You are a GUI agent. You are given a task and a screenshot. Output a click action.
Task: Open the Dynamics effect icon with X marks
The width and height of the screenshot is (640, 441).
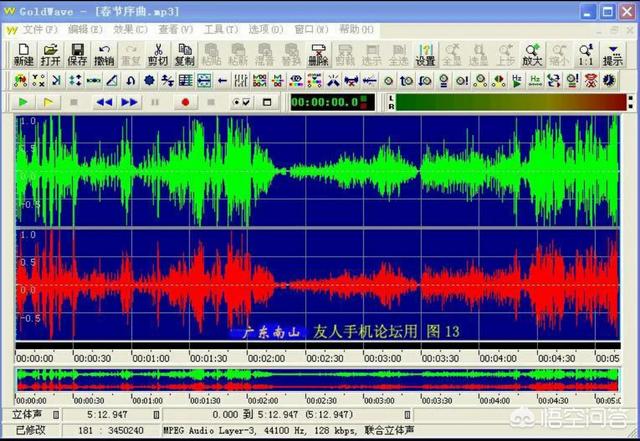point(38,80)
